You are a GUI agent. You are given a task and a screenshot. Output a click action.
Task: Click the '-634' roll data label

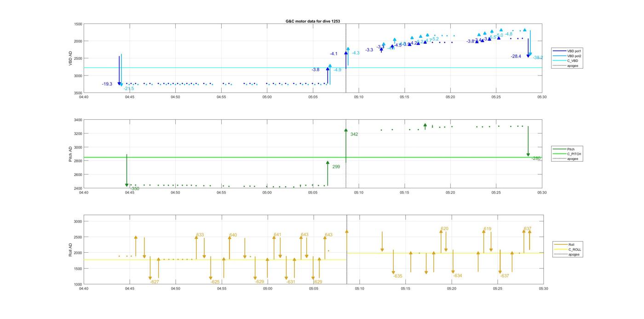pyautogui.click(x=457, y=276)
